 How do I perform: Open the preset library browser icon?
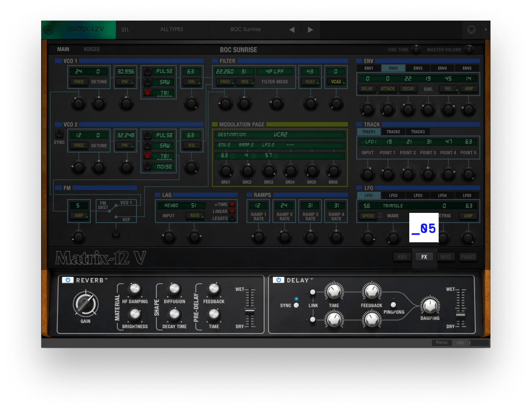(x=125, y=29)
